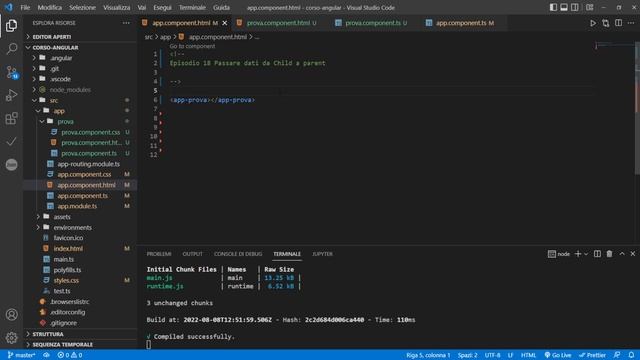Toggle primary sidebar layout icon
The image size is (640, 360).
tap(553, 7)
